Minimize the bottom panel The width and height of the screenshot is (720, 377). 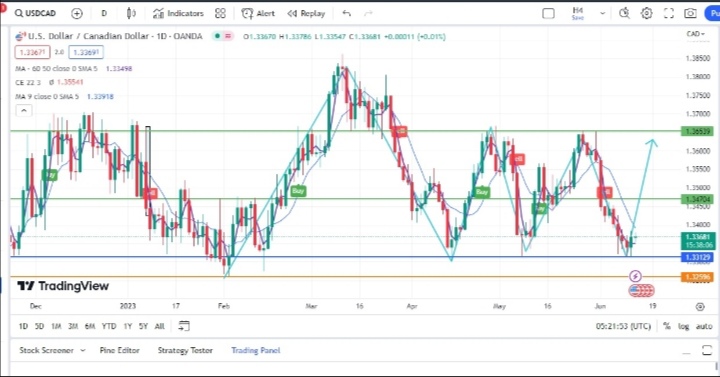[x=686, y=352]
